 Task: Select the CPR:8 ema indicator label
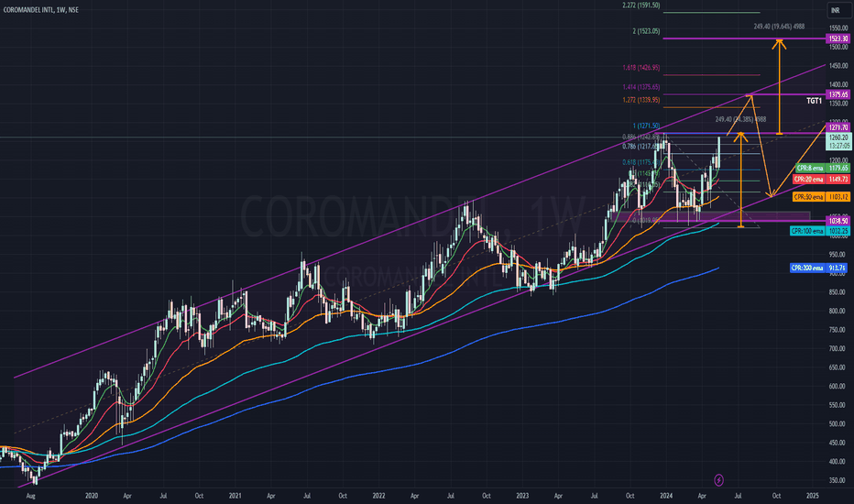tap(809, 169)
